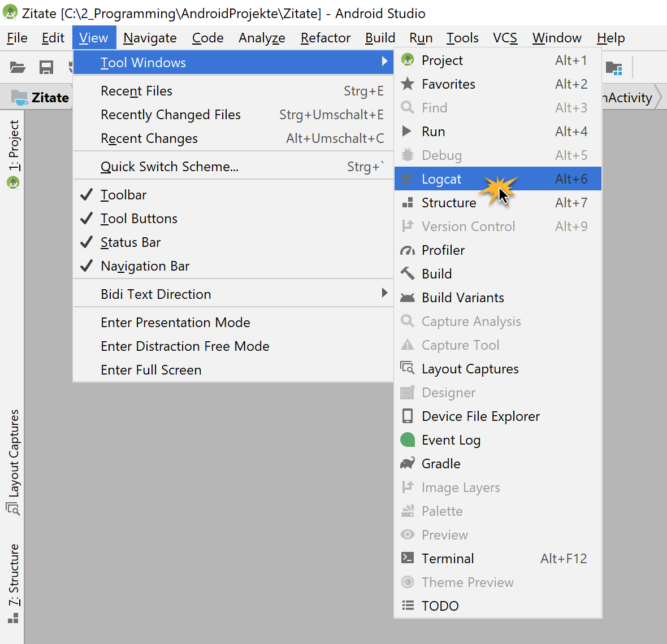Click the Terminal prompt icon
Screen dimensions: 667x644
408,558
